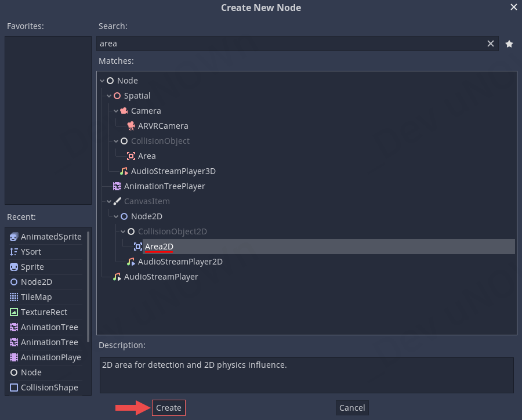This screenshot has height=420, width=522.
Task: Select the Spatial tree row
Action: coord(137,96)
